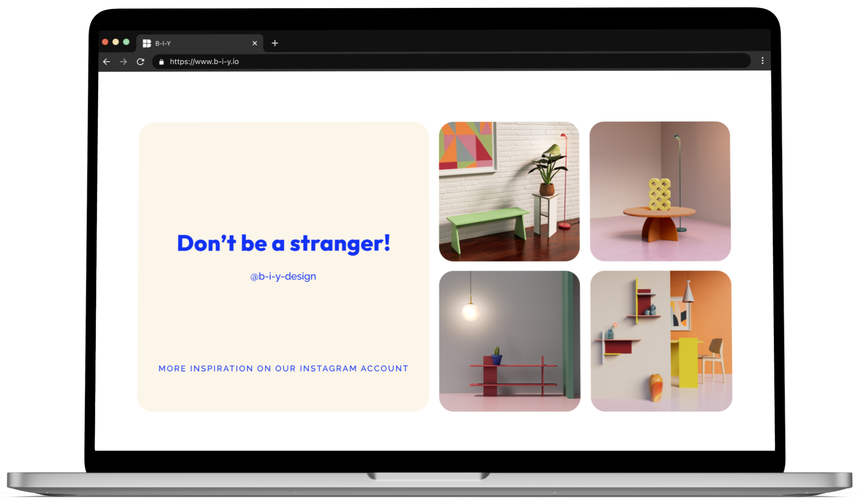Open the round orange table photo
This screenshot has width=860, height=504.
[x=660, y=191]
